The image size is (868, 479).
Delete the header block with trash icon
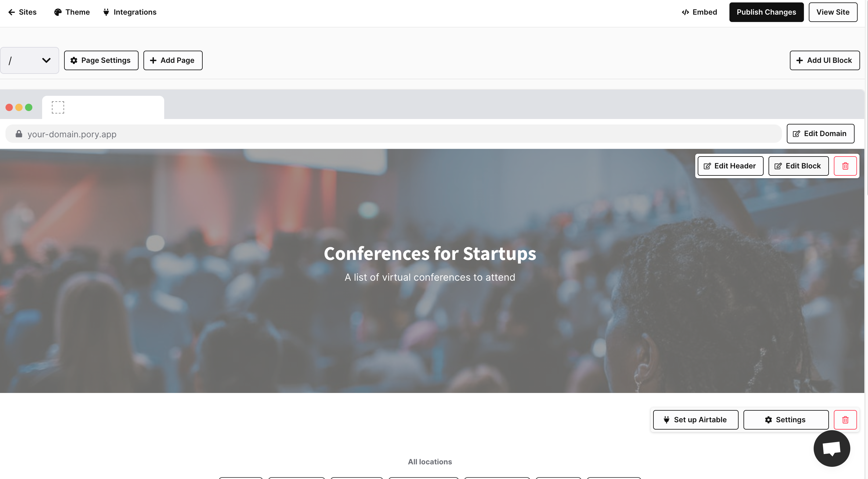coord(845,166)
